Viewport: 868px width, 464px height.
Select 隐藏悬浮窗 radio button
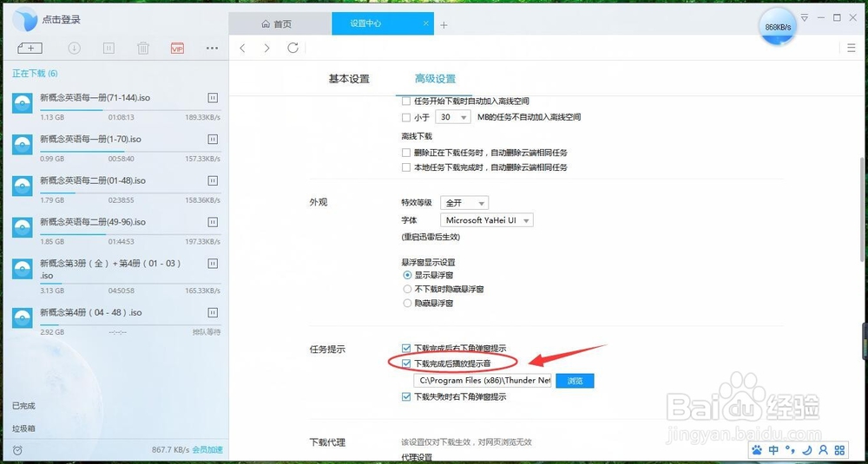407,303
